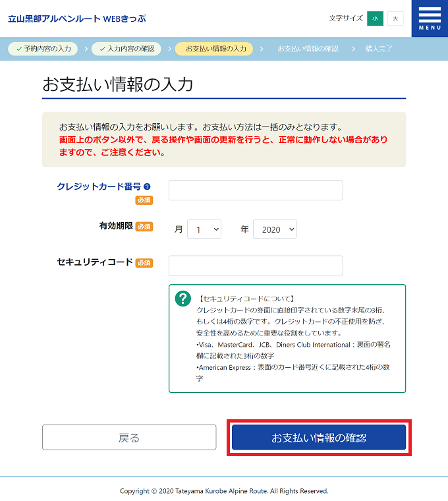The image size is (448, 501).
Task: Focus the credit card number field
Action: pyautogui.click(x=256, y=190)
